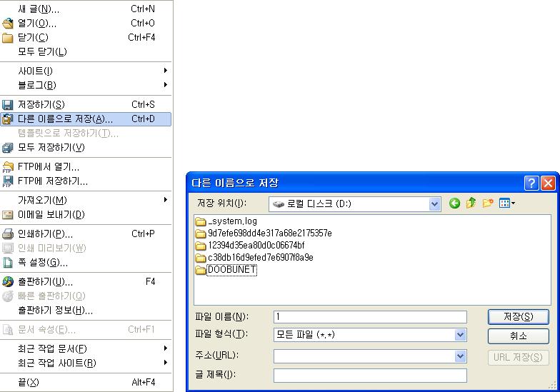Open the view menu icon in the dialog

[x=507, y=203]
